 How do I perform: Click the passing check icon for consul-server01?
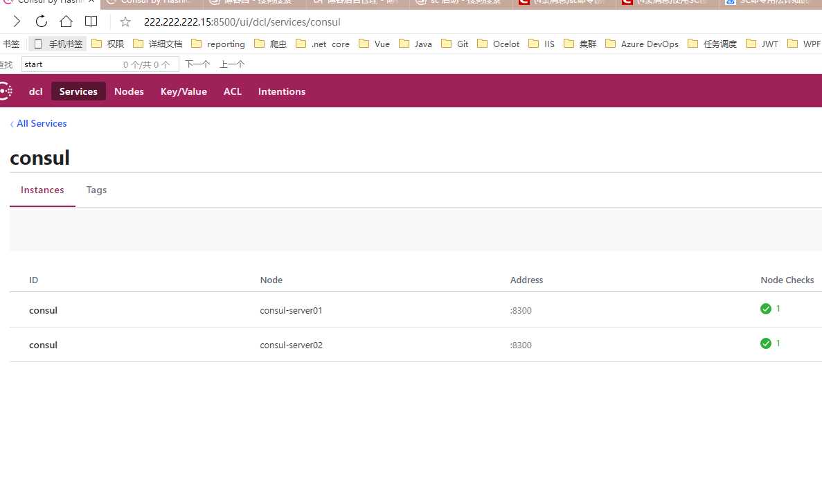pyautogui.click(x=765, y=309)
